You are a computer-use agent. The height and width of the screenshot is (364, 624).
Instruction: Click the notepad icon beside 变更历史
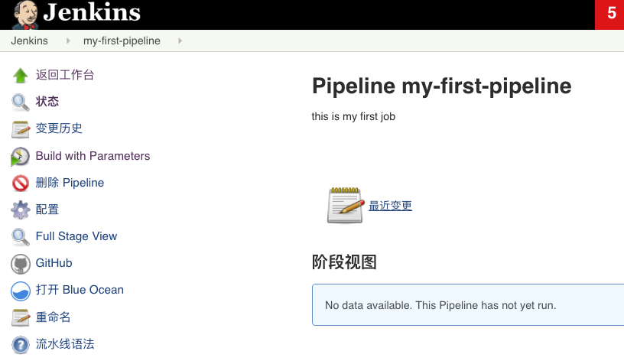(x=21, y=129)
